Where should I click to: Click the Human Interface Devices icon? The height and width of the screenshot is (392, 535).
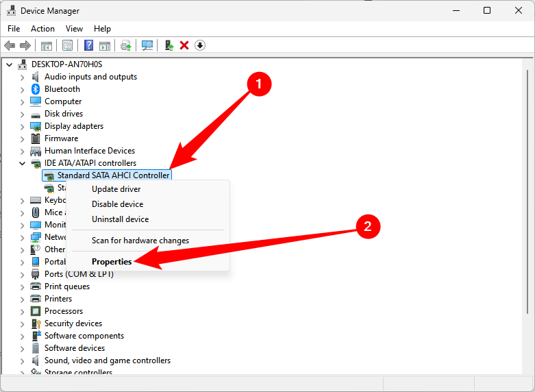point(36,151)
